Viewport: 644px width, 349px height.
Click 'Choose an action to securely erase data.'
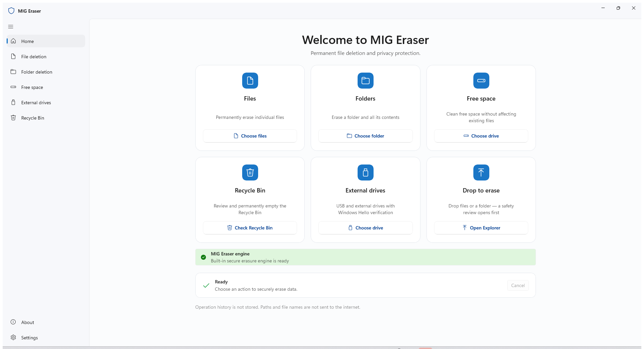click(x=256, y=289)
